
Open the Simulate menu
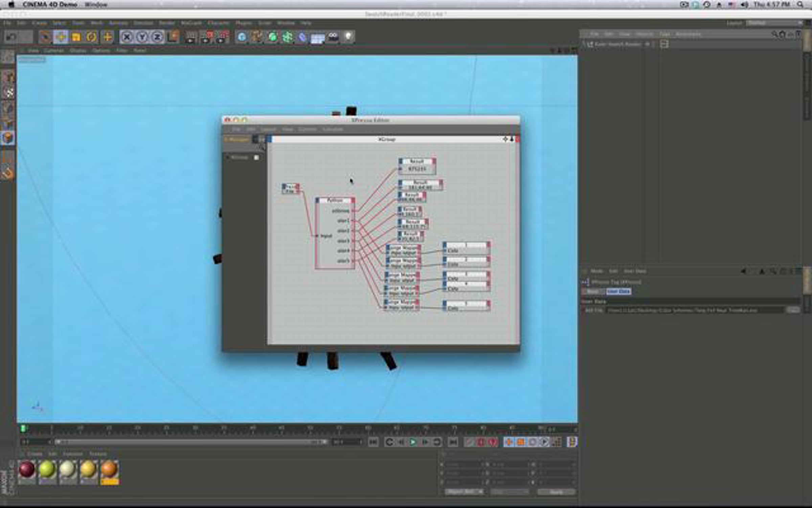(x=143, y=23)
